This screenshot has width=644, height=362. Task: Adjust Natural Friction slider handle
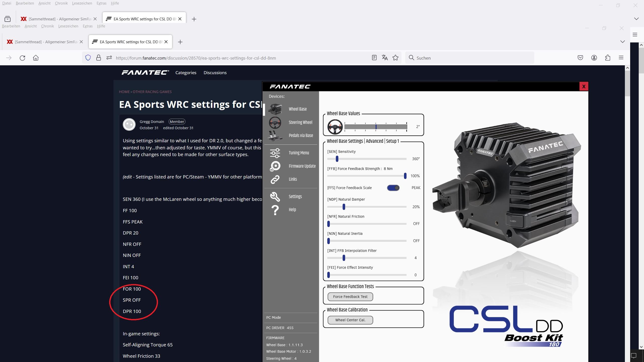(329, 224)
